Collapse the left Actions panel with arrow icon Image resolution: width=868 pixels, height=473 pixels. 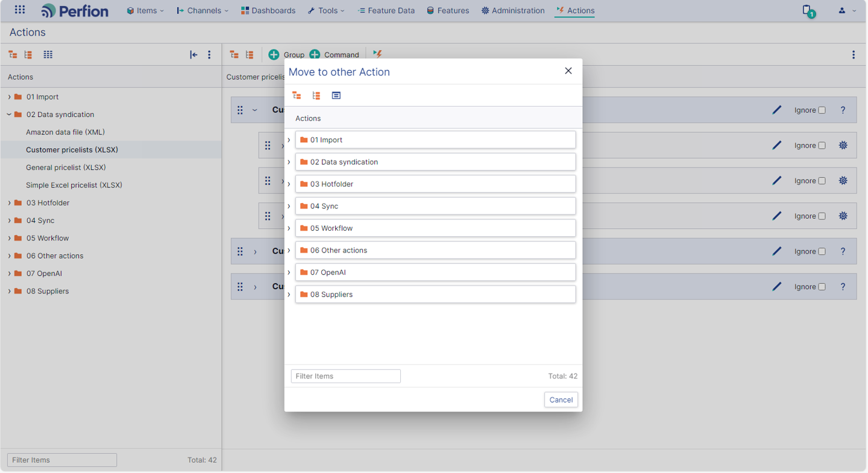tap(193, 54)
